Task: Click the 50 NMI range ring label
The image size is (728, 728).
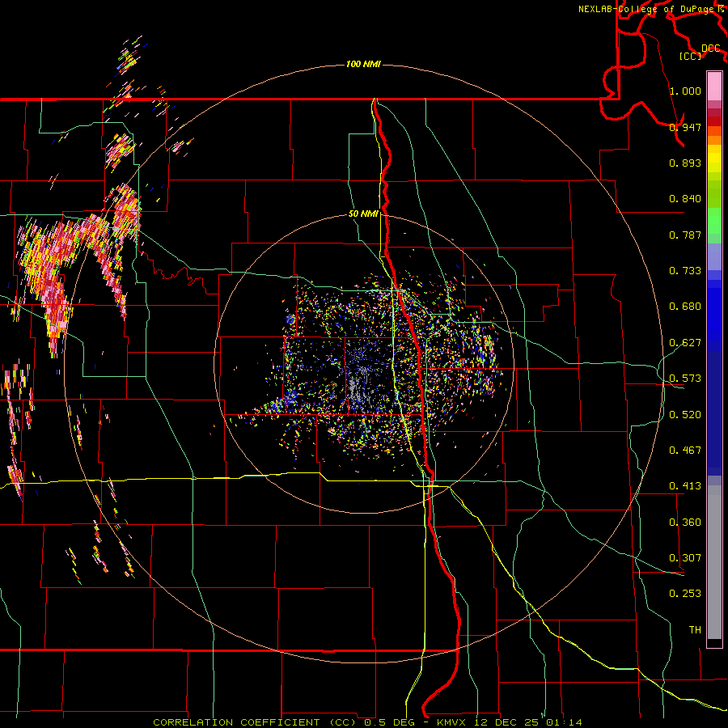Action: tap(363, 214)
